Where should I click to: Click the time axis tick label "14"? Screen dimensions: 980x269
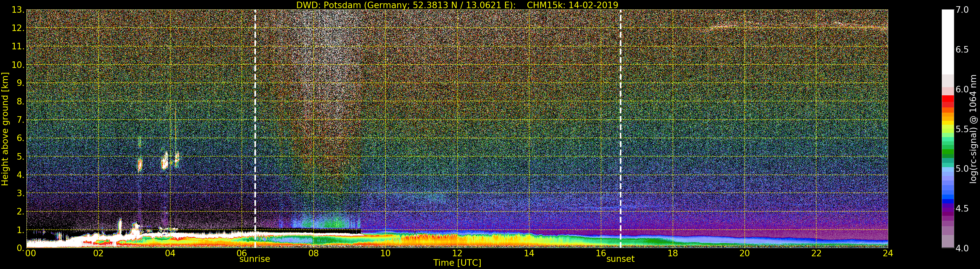tap(529, 253)
